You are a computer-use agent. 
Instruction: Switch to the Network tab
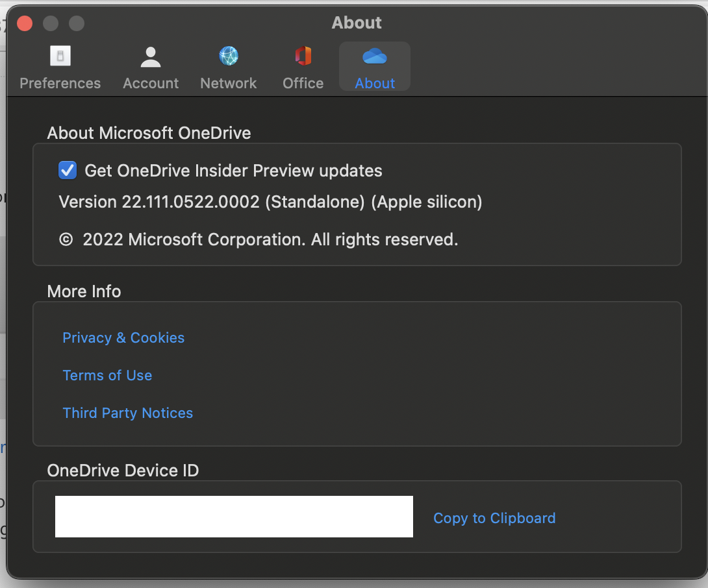pos(229,65)
